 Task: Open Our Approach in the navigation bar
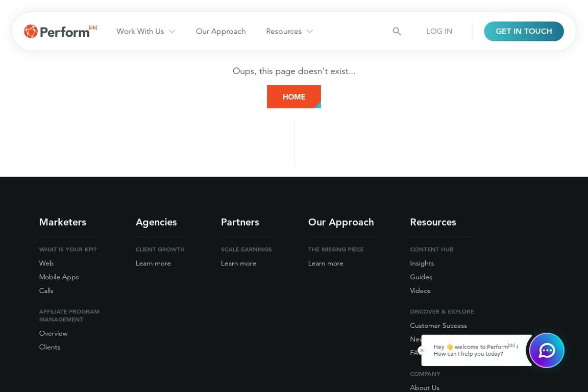coord(221,31)
